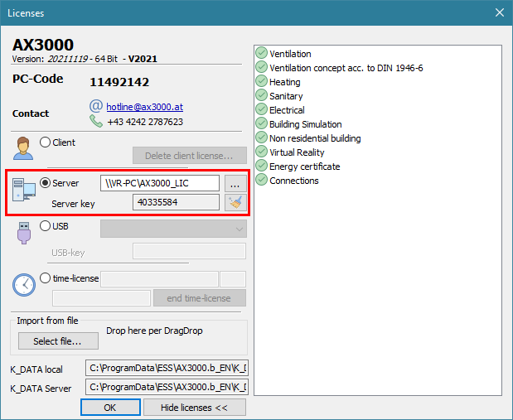Click the K_DATA local path field
Viewport: 513px width, 420px height.
click(x=167, y=368)
